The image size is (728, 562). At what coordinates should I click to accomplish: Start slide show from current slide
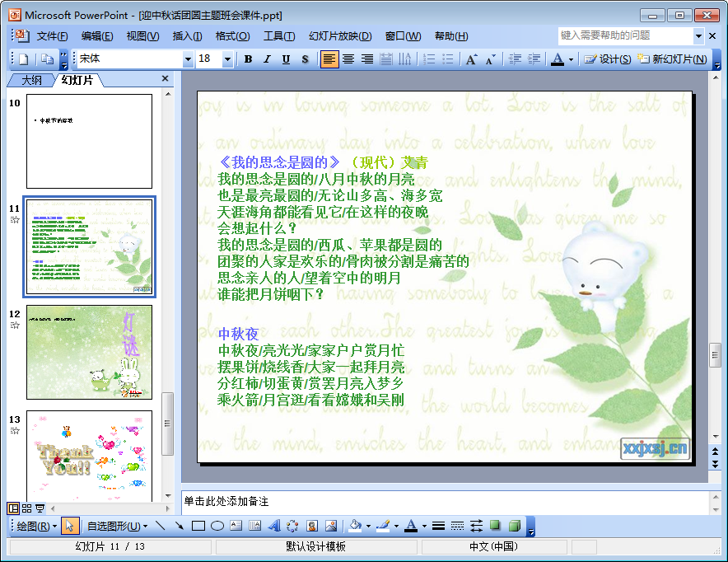(x=40, y=508)
